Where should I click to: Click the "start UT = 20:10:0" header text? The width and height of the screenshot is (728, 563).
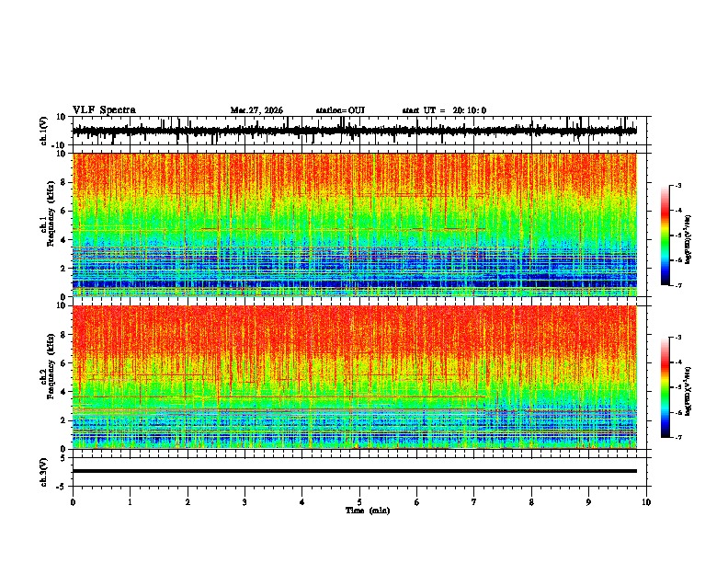click(x=444, y=110)
